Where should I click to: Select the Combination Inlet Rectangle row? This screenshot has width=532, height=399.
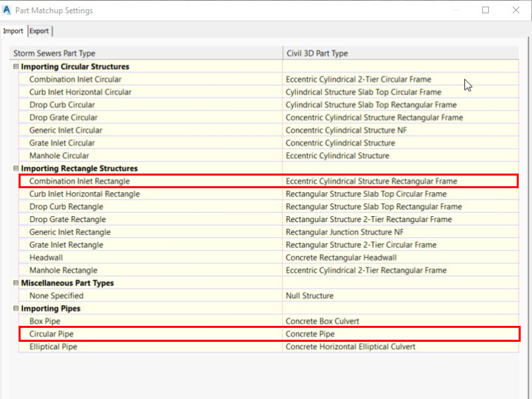(x=269, y=181)
